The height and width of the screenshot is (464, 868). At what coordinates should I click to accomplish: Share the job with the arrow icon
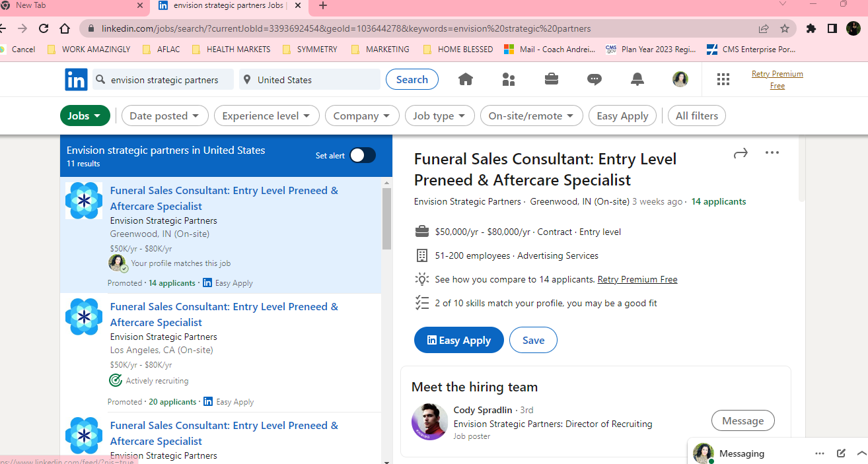point(741,153)
